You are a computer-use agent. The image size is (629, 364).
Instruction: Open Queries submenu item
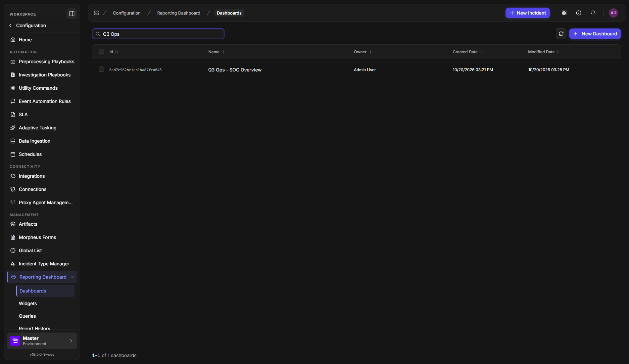[27, 316]
